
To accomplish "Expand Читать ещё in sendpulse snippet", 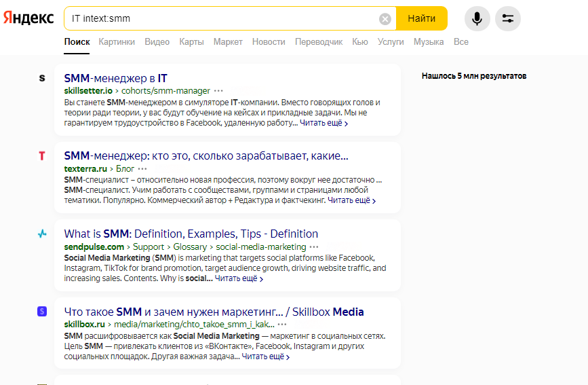I will tap(239, 278).
